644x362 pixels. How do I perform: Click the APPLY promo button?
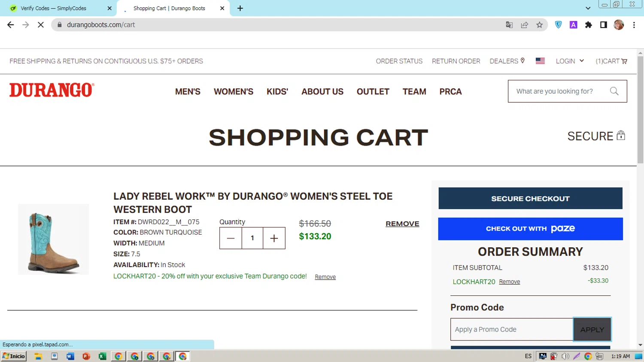(592, 329)
